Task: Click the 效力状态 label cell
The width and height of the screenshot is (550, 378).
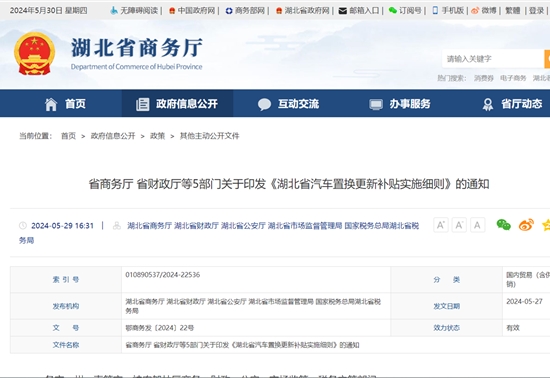Action: click(x=447, y=328)
